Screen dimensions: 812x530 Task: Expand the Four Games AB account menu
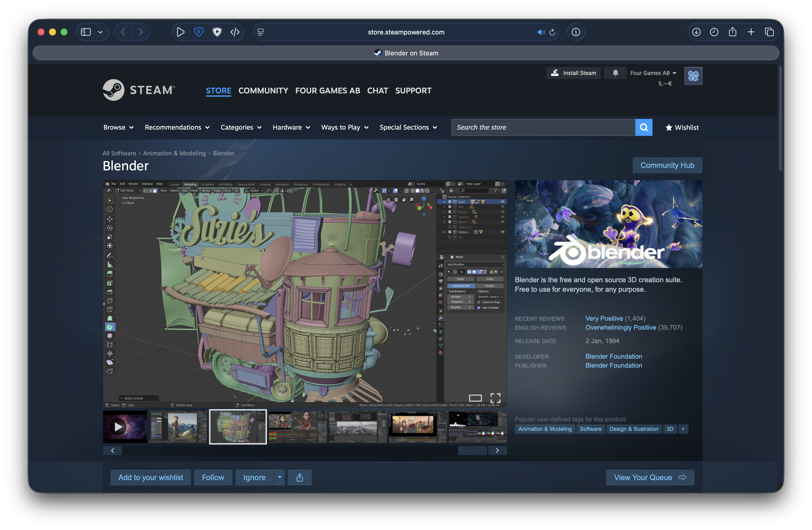(653, 73)
